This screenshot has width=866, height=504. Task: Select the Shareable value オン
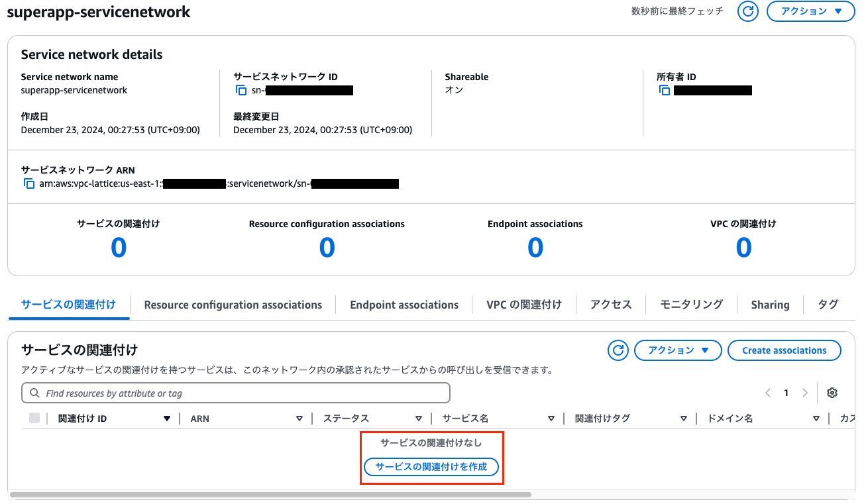(x=454, y=90)
